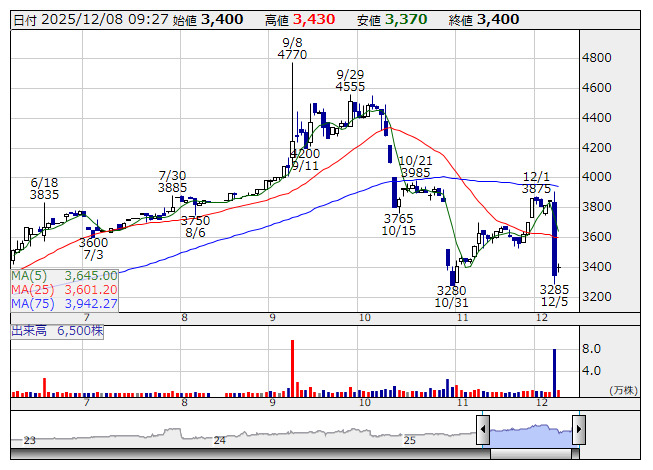
Task: Click the MA(5) 3,645.00 legend entry
Action: [x=64, y=276]
